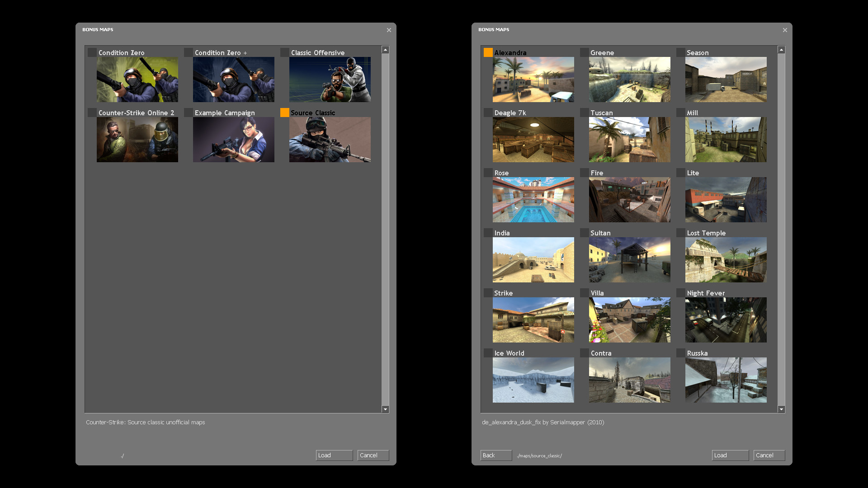Mark the Rose checkbox
The image size is (868, 488).
(x=488, y=173)
